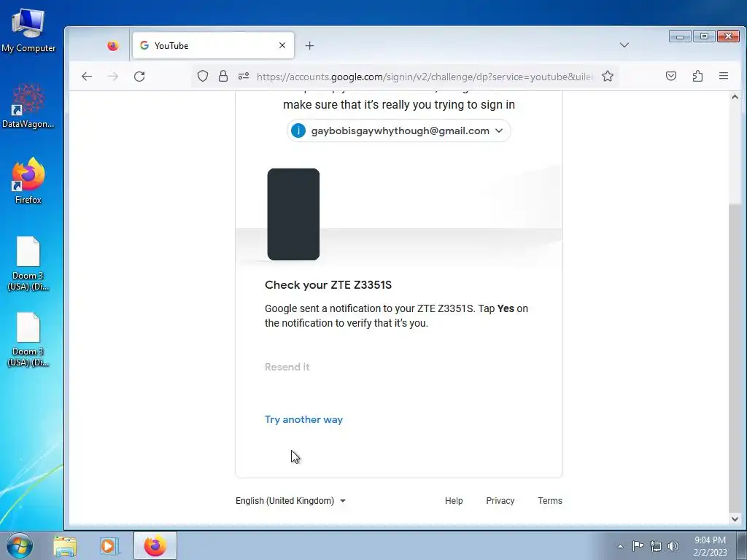Click the address bar URL field

coord(424,76)
